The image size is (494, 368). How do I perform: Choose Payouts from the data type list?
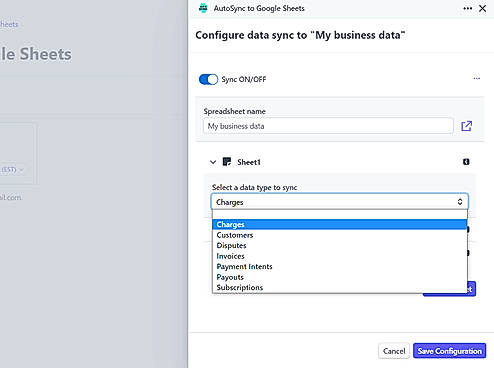[340, 277]
